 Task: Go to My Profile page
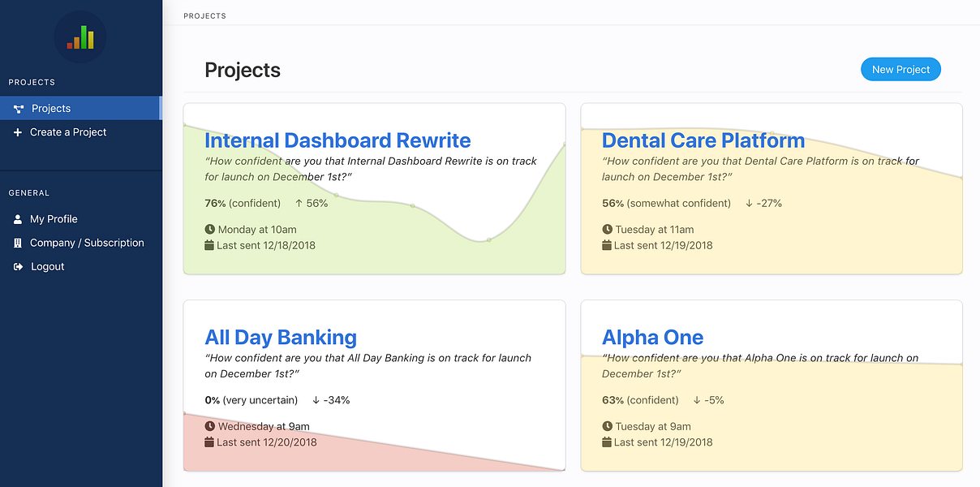coord(54,219)
